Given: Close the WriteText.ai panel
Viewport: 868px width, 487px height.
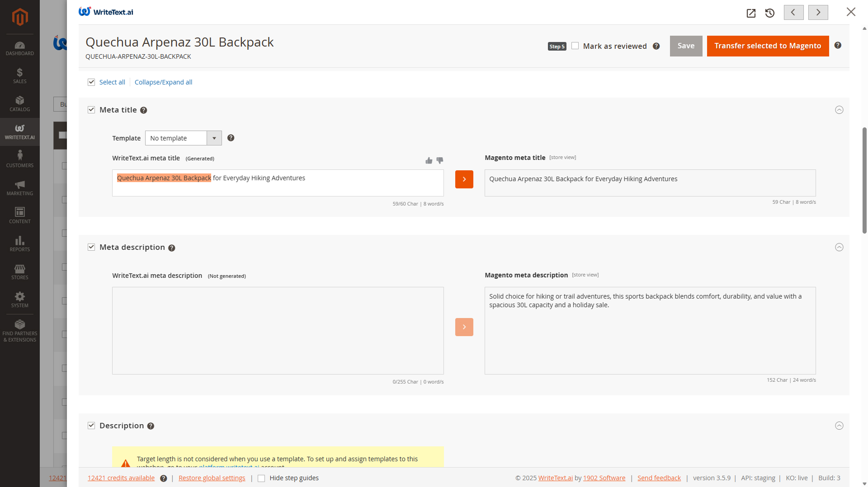Looking at the screenshot, I should [851, 12].
